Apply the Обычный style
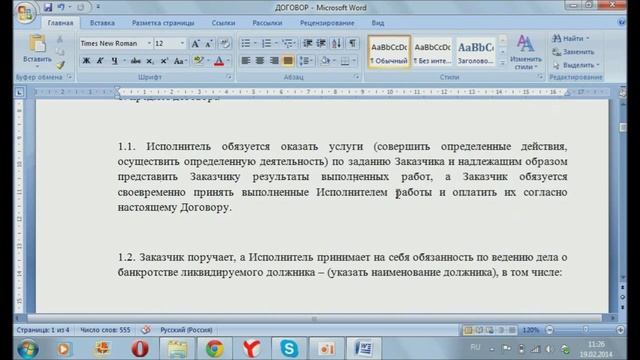The height and width of the screenshot is (360, 640). pyautogui.click(x=389, y=52)
